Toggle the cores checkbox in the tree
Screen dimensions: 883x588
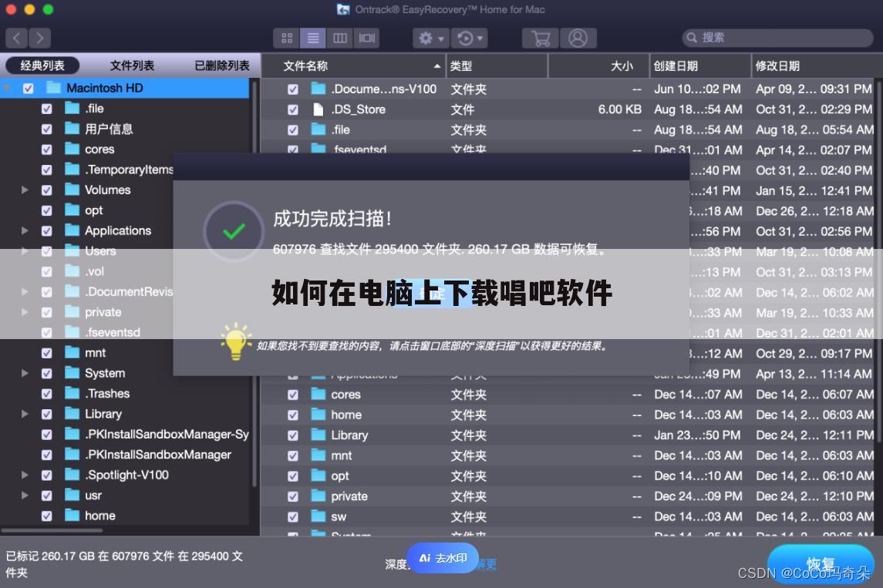pos(47,150)
